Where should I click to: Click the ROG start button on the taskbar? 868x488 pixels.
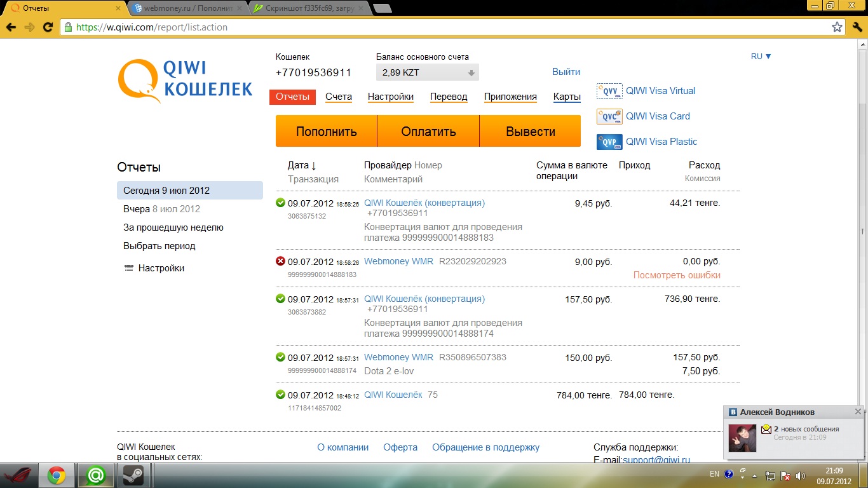(x=20, y=475)
